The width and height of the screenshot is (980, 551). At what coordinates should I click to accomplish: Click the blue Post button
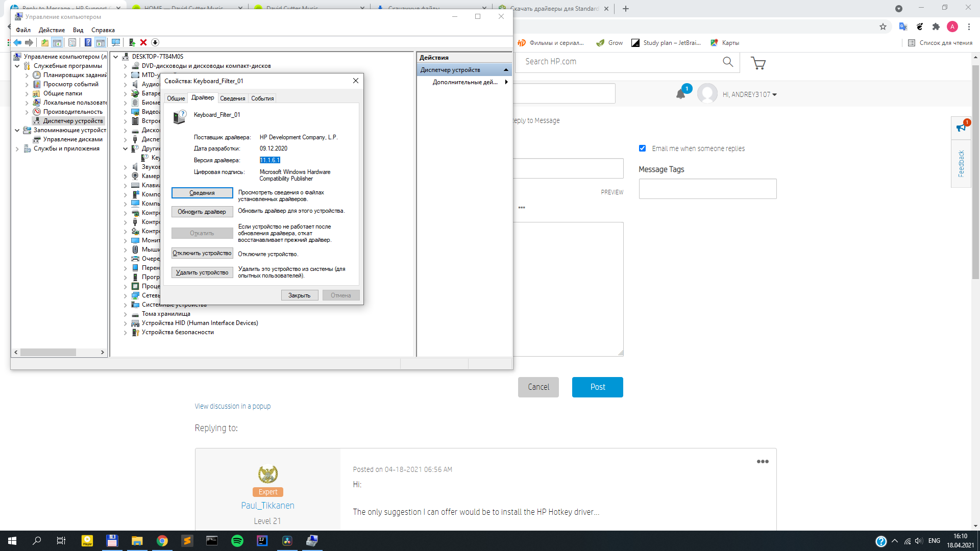coord(597,387)
